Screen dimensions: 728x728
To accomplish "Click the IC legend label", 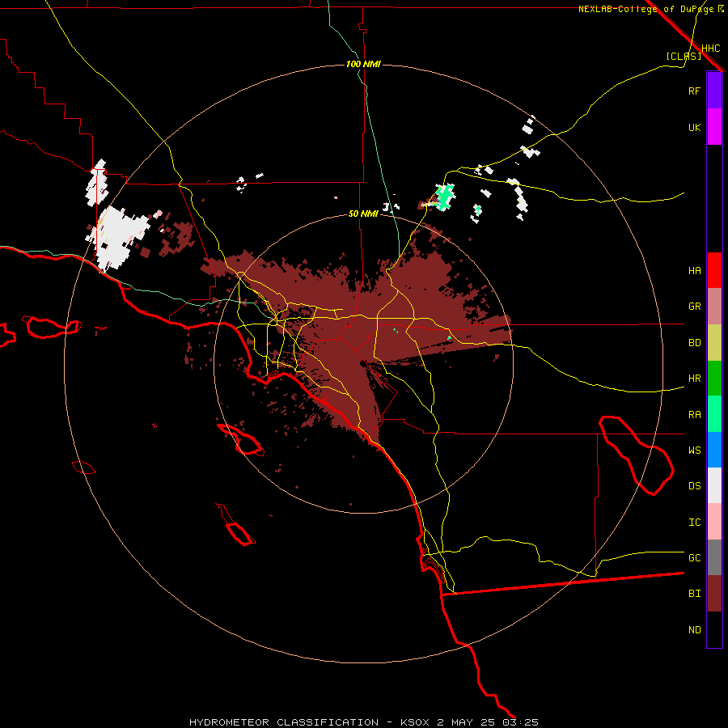I will pos(694,523).
